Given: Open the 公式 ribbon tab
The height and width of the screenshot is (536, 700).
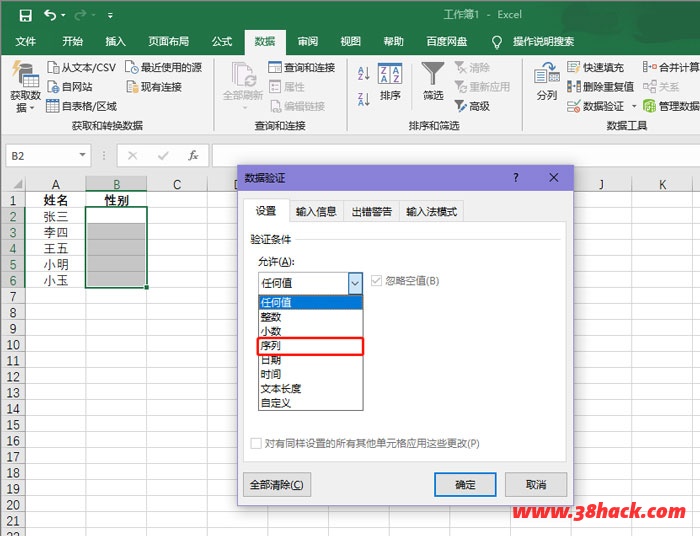Looking at the screenshot, I should pyautogui.click(x=222, y=41).
